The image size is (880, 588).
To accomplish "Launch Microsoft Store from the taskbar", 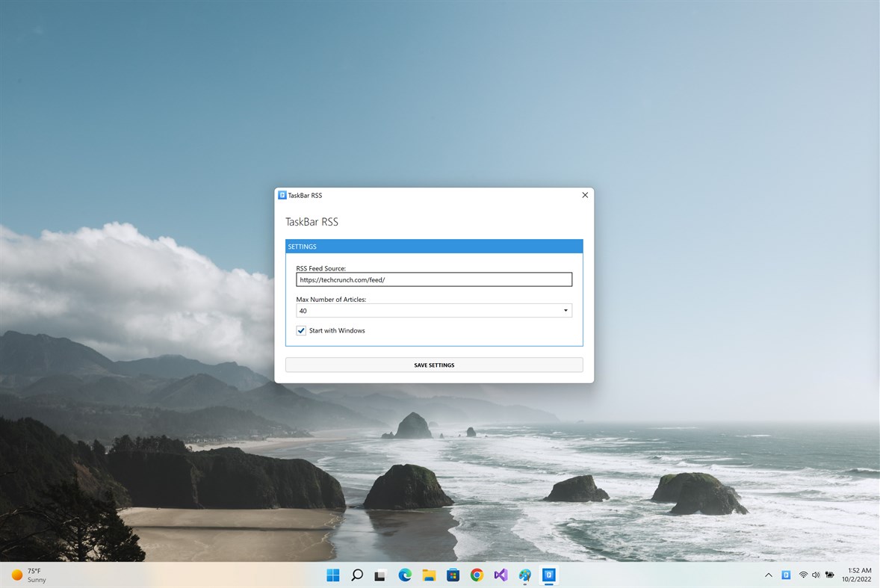I will (453, 575).
